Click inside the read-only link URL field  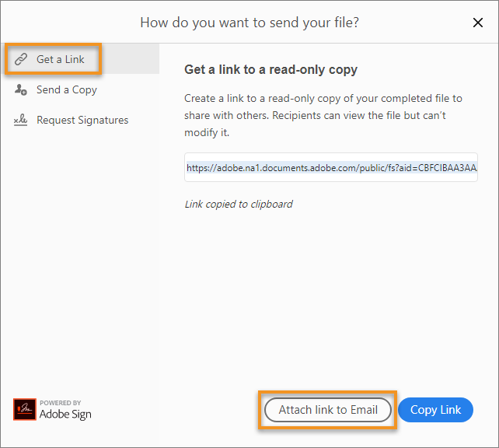[331, 167]
